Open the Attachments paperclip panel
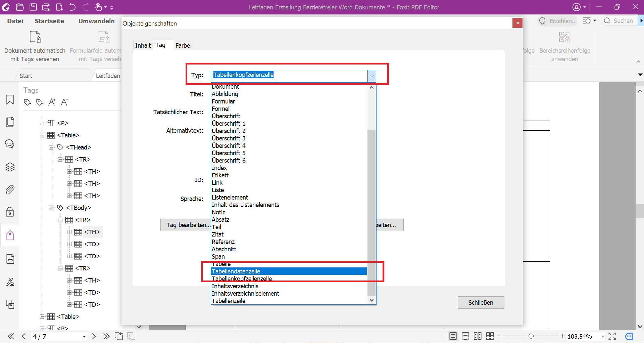 10,190
